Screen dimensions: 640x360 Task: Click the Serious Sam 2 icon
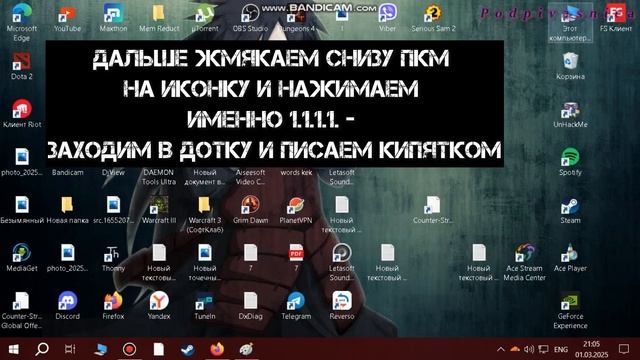click(x=433, y=18)
